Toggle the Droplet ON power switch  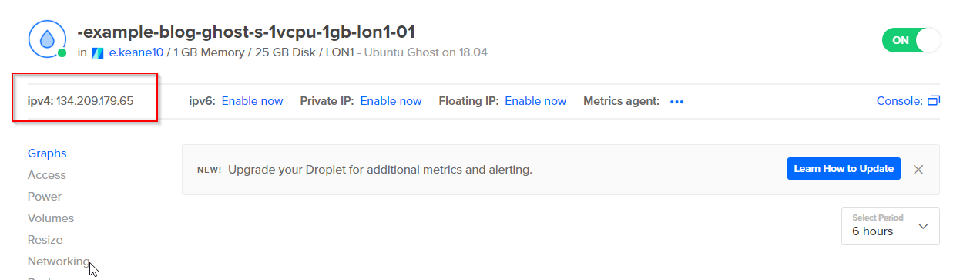coord(911,40)
